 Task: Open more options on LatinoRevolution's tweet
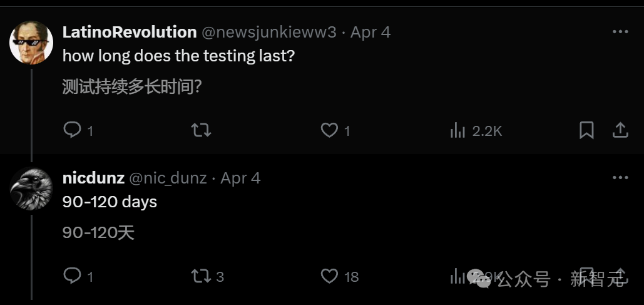point(620,32)
